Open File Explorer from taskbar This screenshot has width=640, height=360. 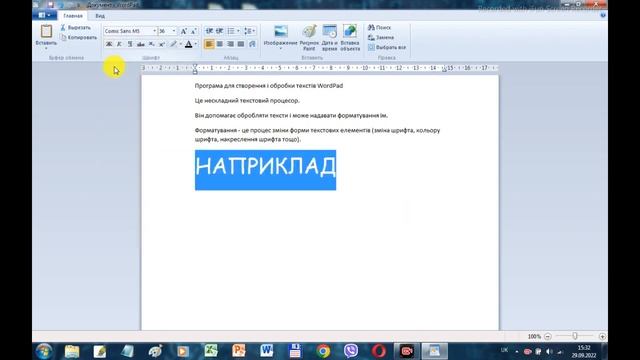click(x=72, y=351)
